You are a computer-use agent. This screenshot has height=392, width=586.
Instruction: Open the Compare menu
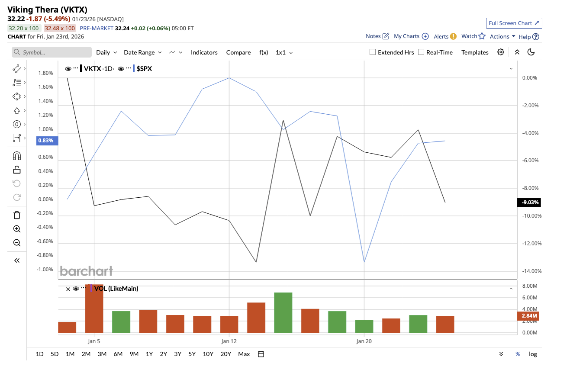coord(238,52)
